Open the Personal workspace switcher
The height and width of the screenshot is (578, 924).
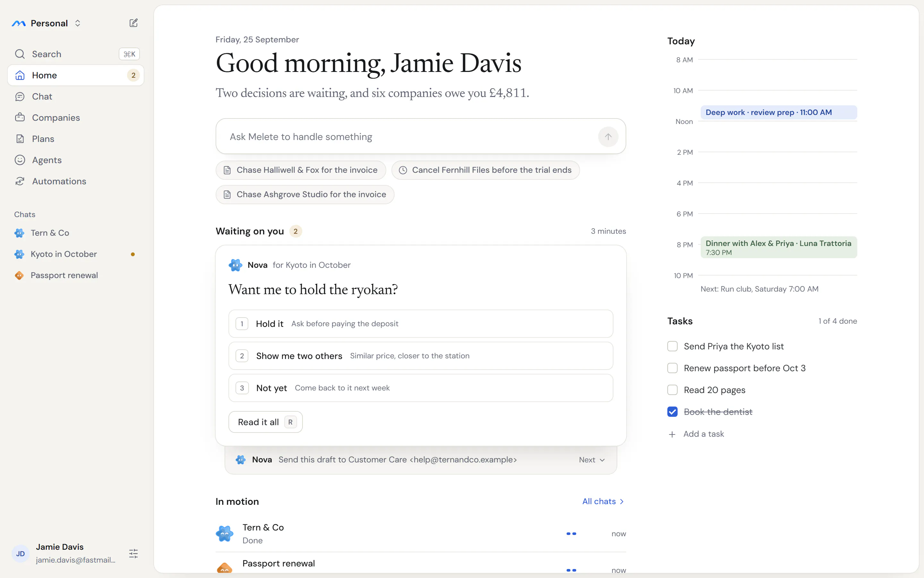(x=47, y=23)
